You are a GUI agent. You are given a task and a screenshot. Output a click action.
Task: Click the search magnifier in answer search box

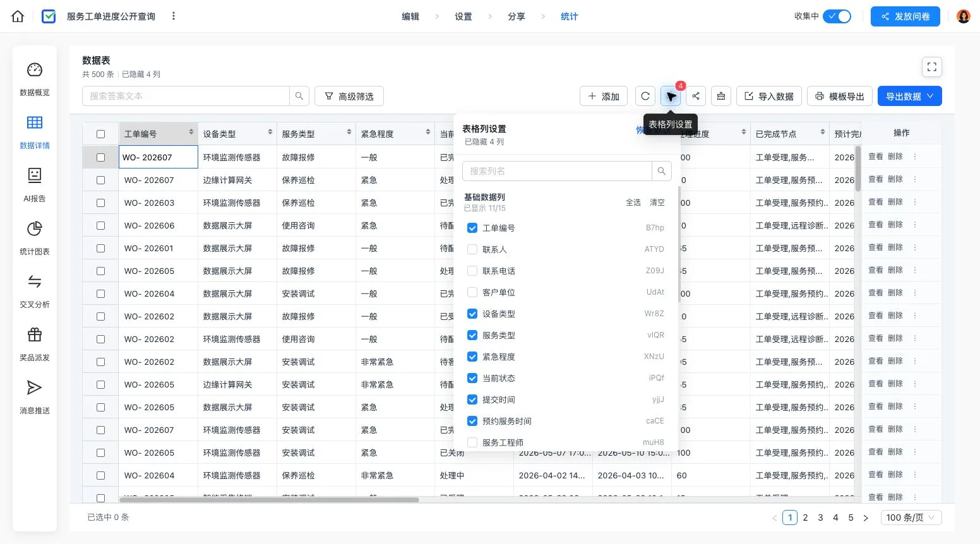pos(299,96)
